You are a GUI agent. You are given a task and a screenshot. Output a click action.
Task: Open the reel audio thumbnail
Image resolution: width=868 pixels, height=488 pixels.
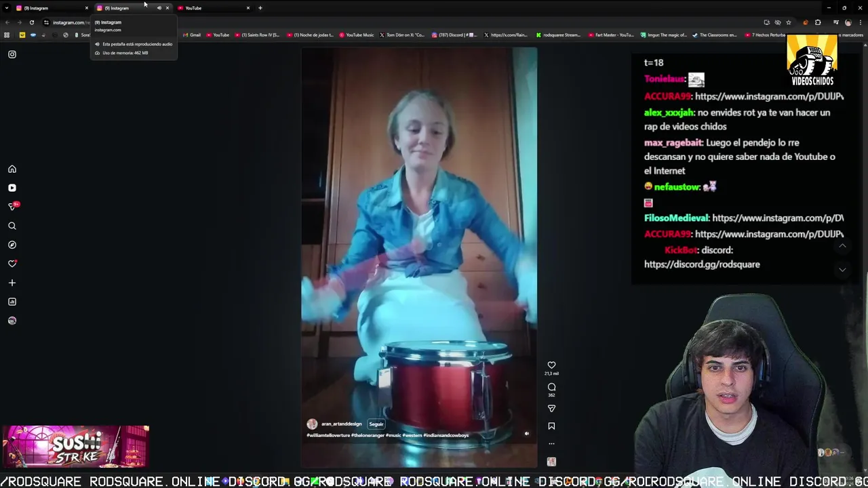pos(551,462)
